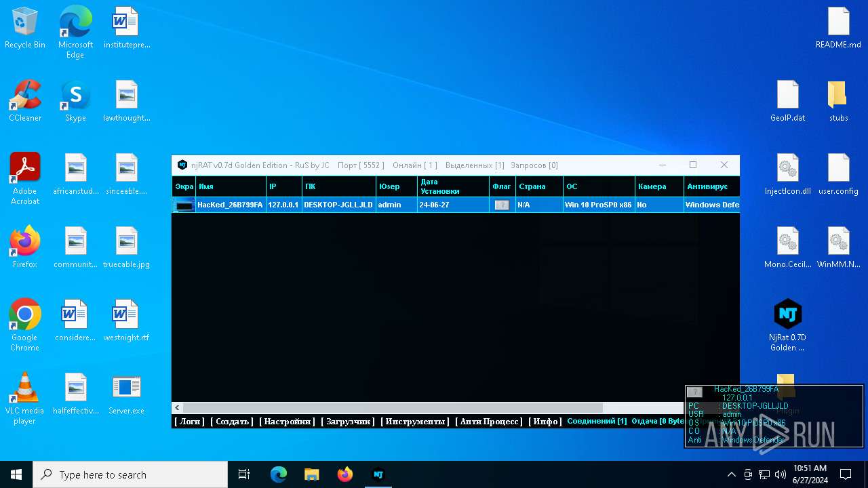Select the considere... Word document
Viewport: 868px width, 488px height.
tap(75, 321)
